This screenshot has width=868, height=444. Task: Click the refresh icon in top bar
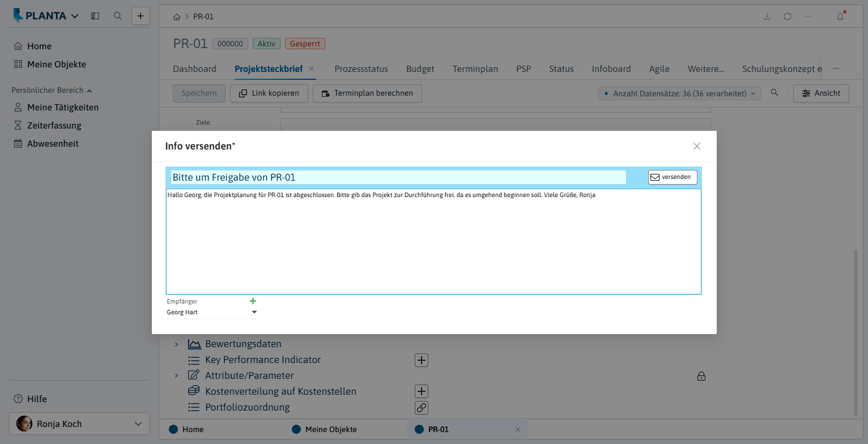coord(788,16)
